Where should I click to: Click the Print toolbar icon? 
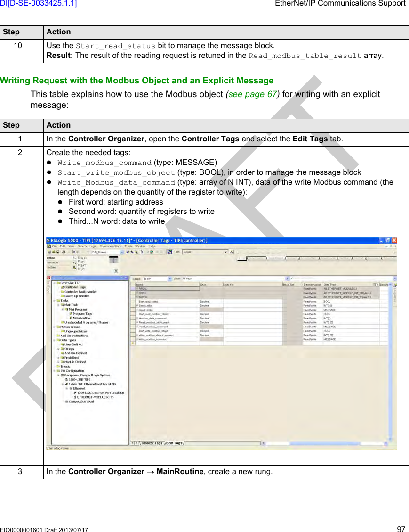tap(64, 252)
